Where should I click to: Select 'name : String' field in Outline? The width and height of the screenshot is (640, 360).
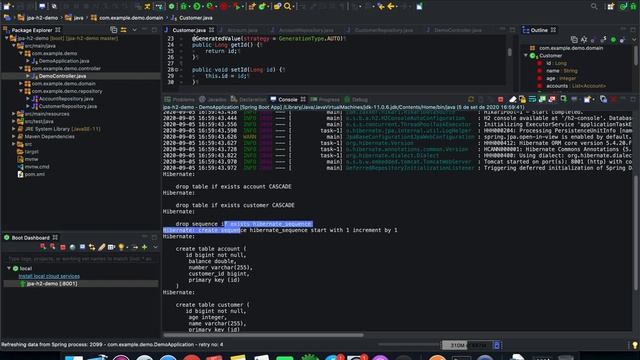[562, 71]
